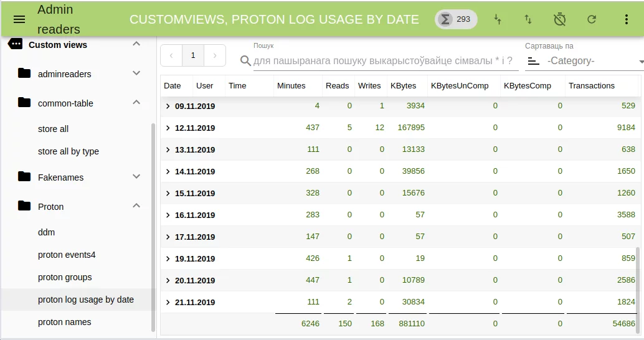Click the arrows icon right of the 293 chip
This screenshot has width=644, height=340.
click(498, 19)
